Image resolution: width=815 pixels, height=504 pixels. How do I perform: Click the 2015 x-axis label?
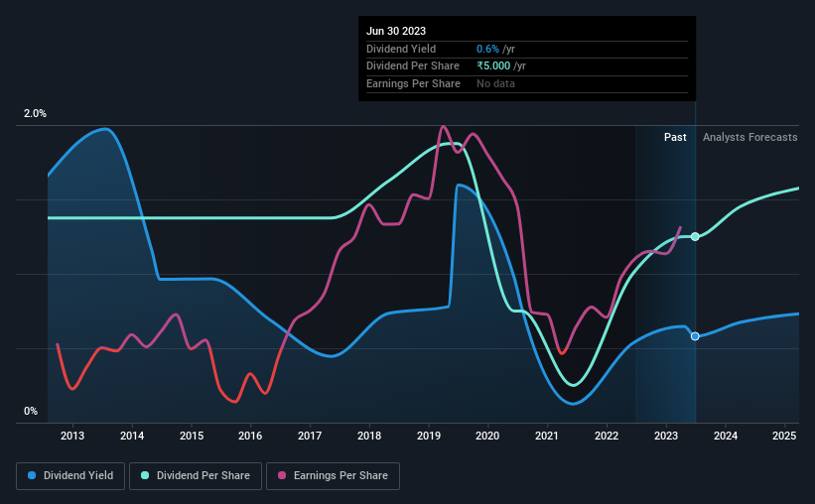click(x=192, y=436)
